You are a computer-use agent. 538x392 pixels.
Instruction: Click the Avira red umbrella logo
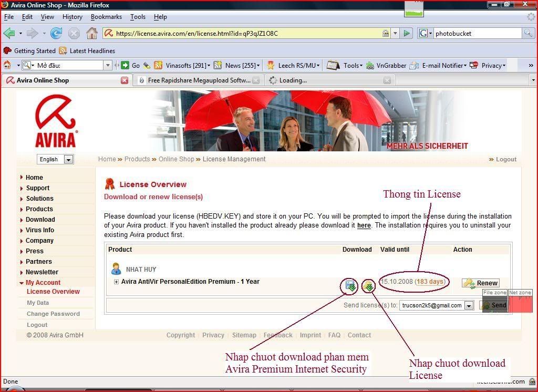click(x=56, y=120)
